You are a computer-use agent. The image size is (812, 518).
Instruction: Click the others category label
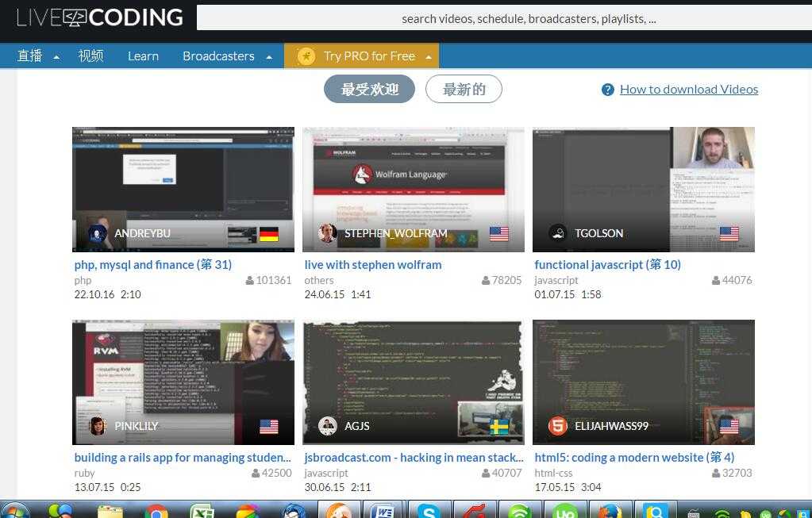pos(319,281)
